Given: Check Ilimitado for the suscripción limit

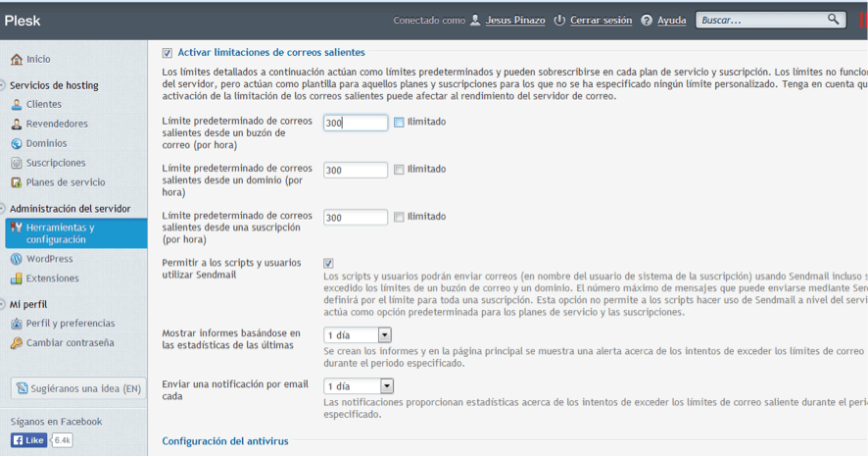Looking at the screenshot, I should [399, 217].
